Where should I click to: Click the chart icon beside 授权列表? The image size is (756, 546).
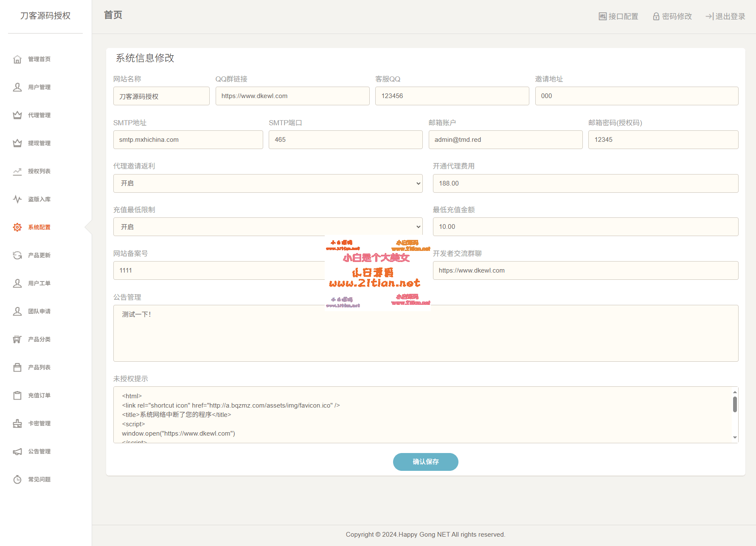[x=17, y=171]
